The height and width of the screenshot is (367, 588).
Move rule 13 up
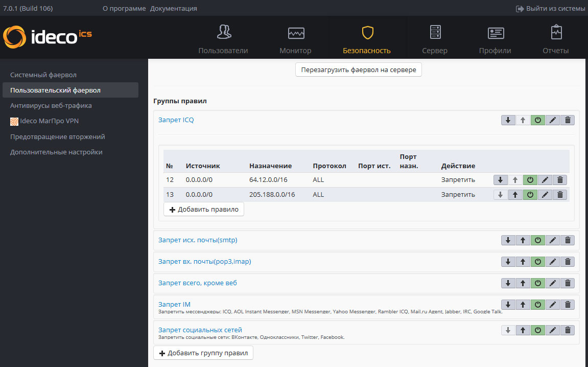(515, 195)
